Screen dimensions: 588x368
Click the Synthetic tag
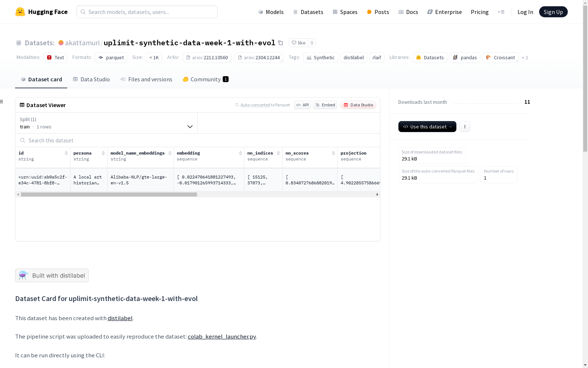(x=320, y=57)
